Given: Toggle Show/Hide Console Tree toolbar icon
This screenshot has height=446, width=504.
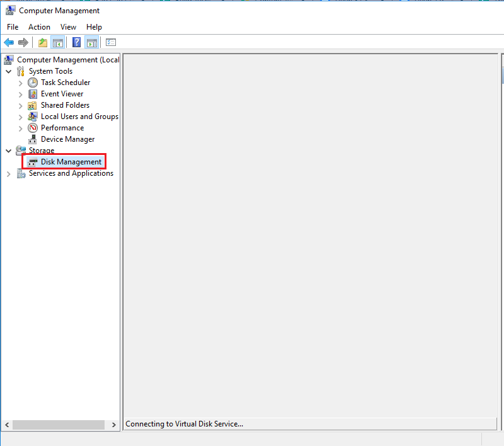Looking at the screenshot, I should point(57,42).
